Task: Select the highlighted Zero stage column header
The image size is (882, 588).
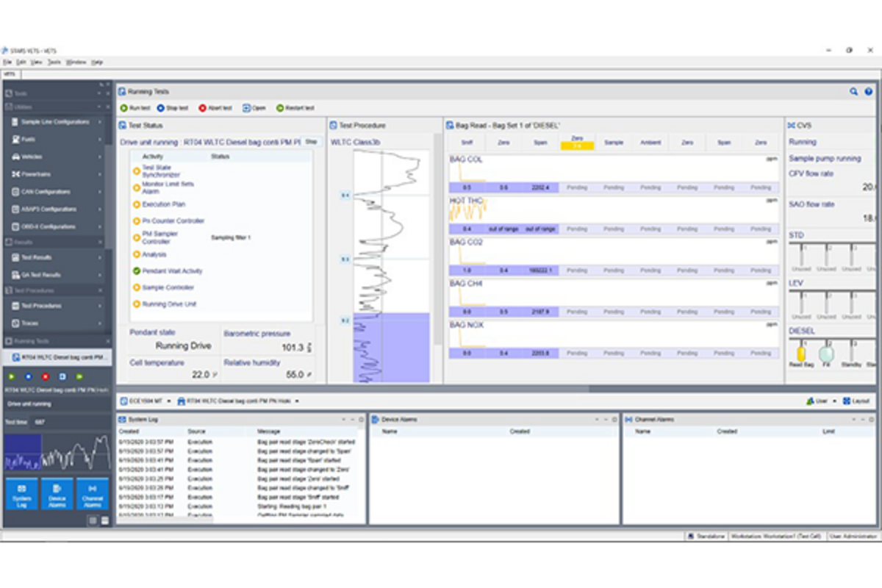Action: (x=577, y=143)
